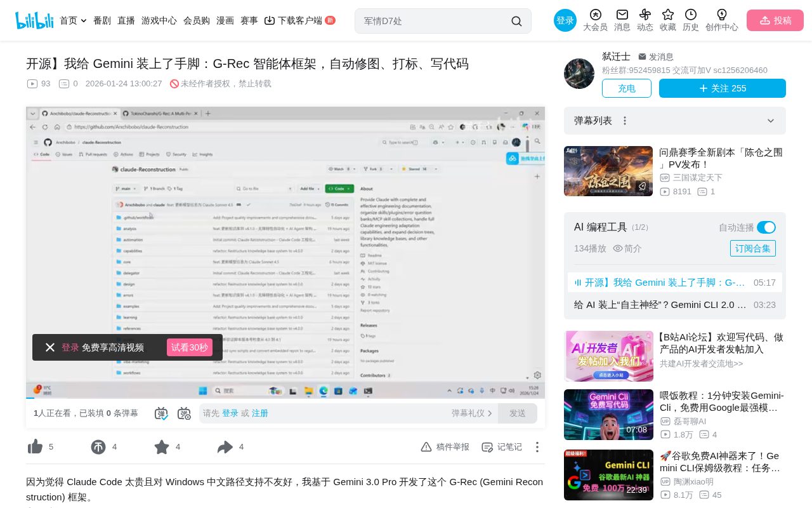
Task: Open danmaku settings icon
Action: pyautogui.click(x=184, y=413)
